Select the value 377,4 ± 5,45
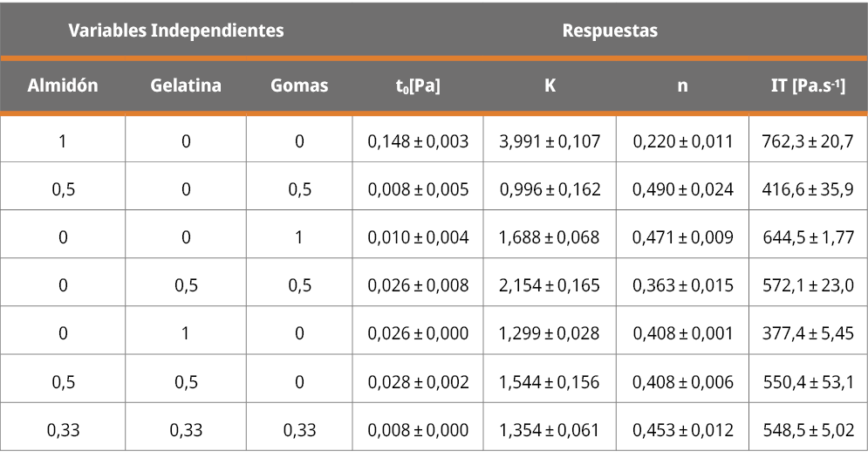The width and height of the screenshot is (868, 465). [808, 333]
